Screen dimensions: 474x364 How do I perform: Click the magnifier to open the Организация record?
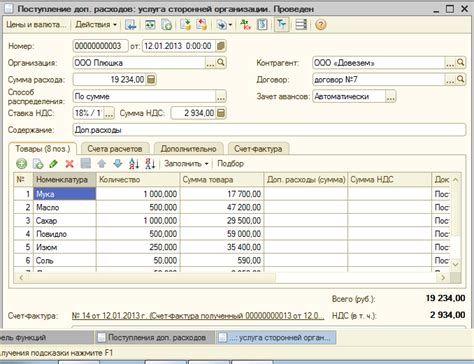(x=221, y=63)
